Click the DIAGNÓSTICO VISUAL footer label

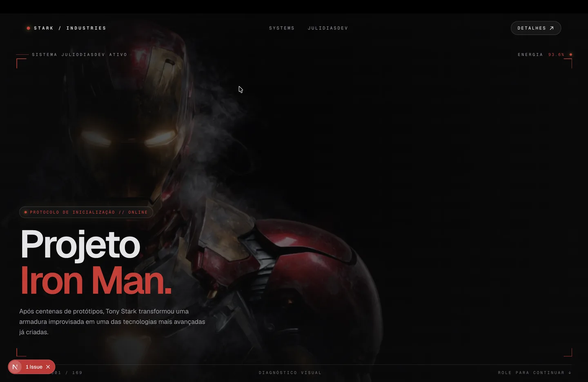click(290, 373)
